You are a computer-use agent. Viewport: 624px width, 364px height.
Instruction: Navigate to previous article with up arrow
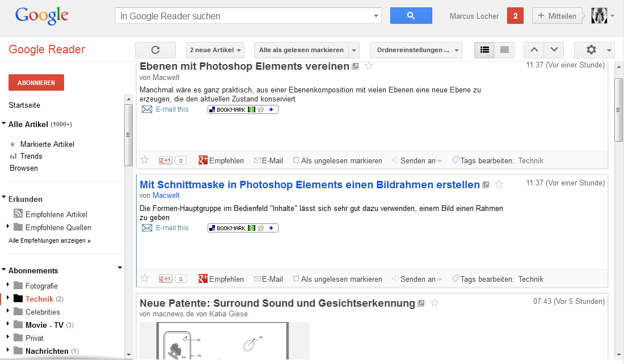point(534,50)
